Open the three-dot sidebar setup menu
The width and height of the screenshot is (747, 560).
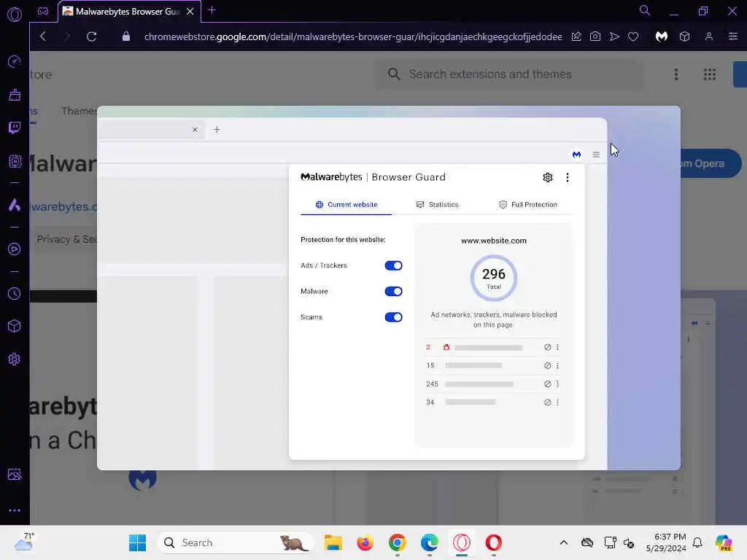pyautogui.click(x=15, y=510)
